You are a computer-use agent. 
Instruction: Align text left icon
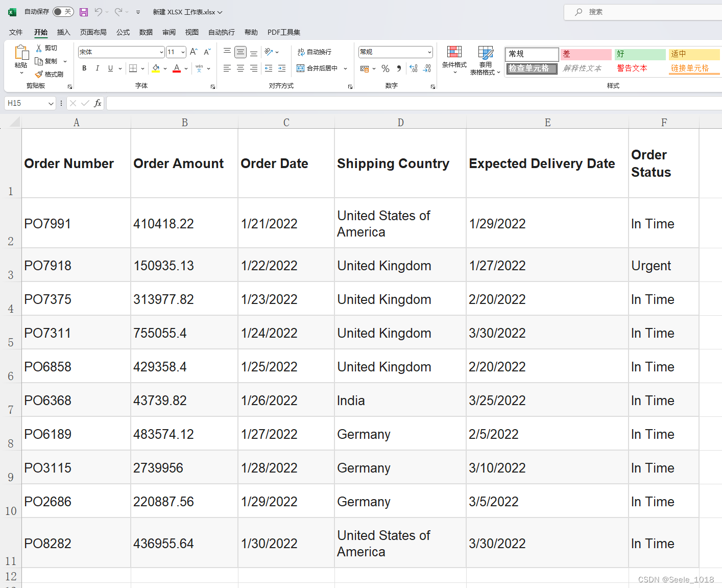pyautogui.click(x=227, y=68)
